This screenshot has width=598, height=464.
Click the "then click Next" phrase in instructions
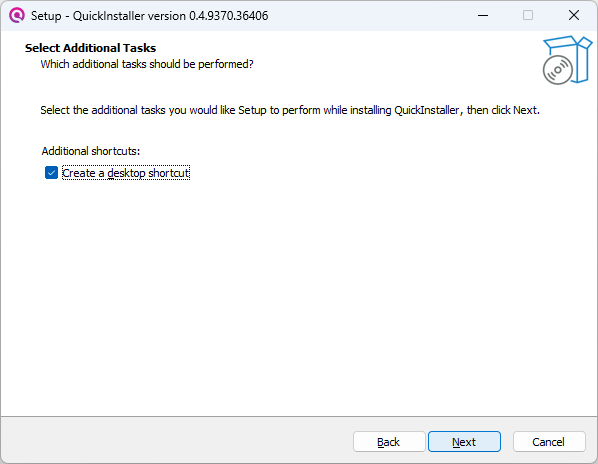[503, 110]
